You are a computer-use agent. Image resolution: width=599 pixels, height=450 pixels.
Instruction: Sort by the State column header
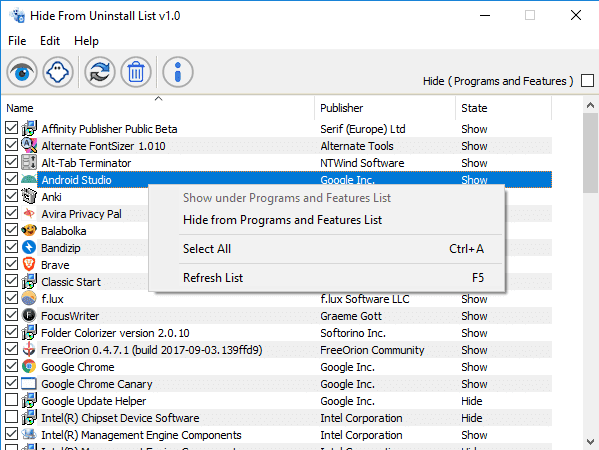(503, 108)
